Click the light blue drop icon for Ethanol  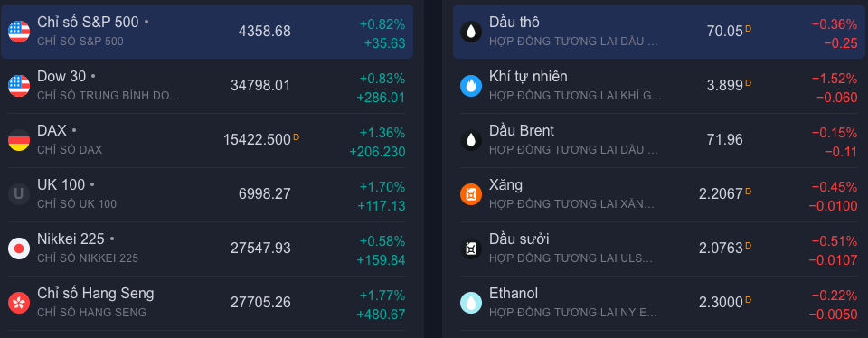point(471,303)
